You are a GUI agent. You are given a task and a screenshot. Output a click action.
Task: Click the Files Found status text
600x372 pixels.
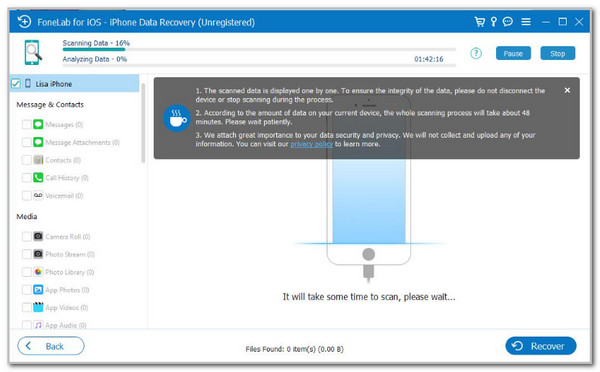click(x=294, y=349)
